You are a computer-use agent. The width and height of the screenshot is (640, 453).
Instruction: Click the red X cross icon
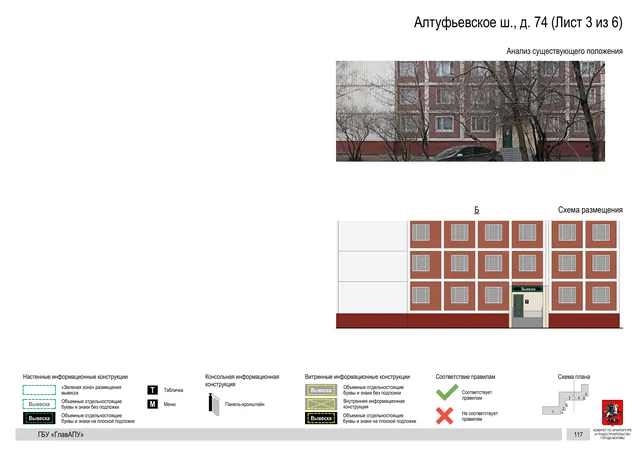coord(444,416)
